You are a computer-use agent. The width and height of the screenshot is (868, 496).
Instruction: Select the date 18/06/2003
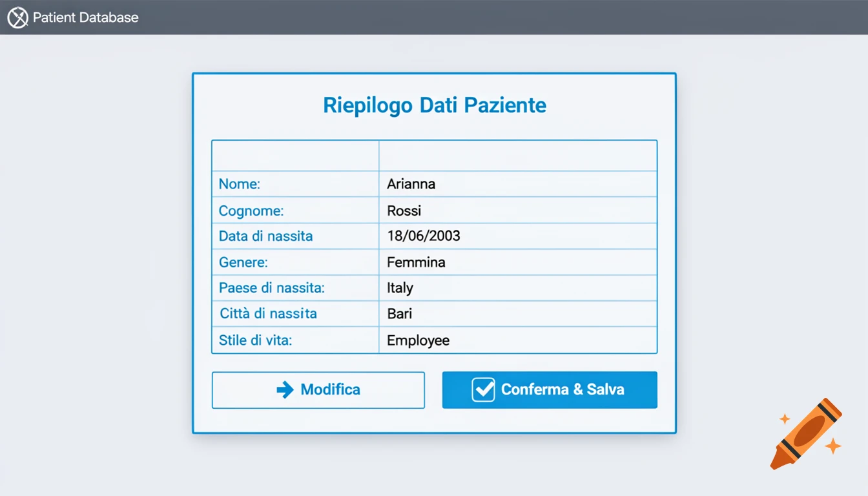(424, 236)
